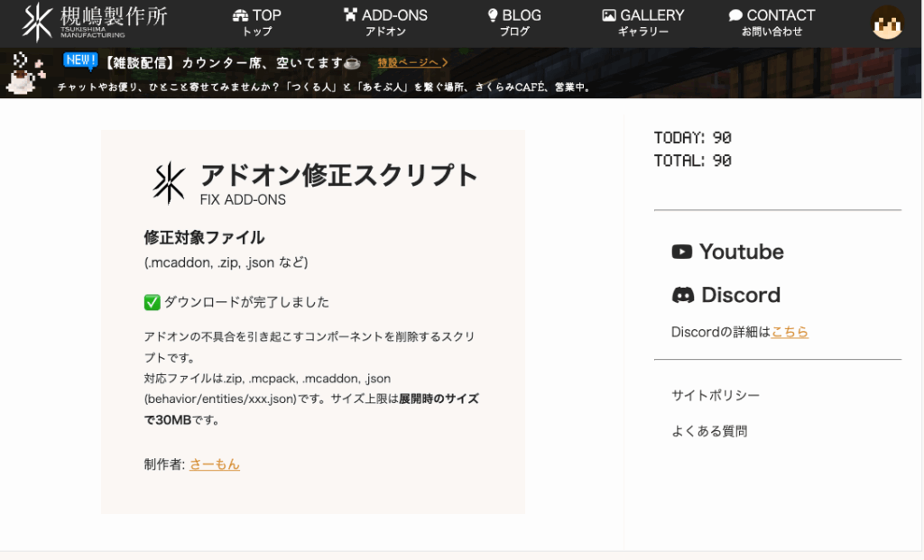Click the Discord logo icon

coord(683,295)
